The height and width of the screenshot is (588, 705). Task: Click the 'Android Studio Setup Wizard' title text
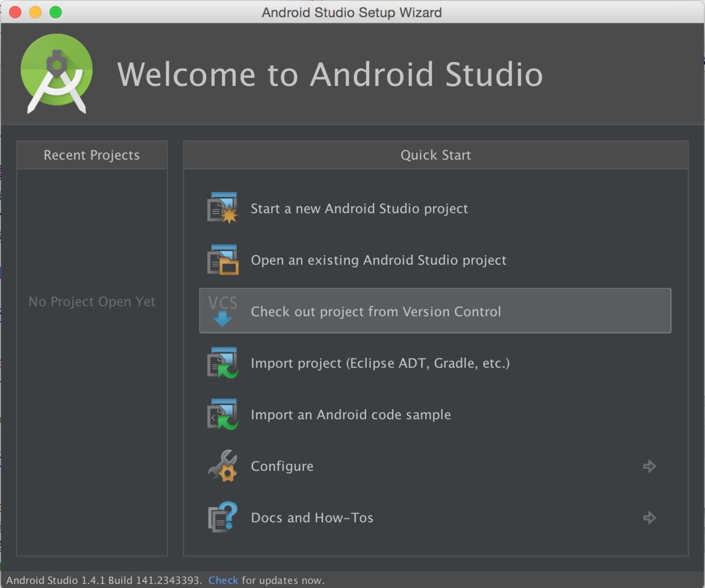point(351,12)
